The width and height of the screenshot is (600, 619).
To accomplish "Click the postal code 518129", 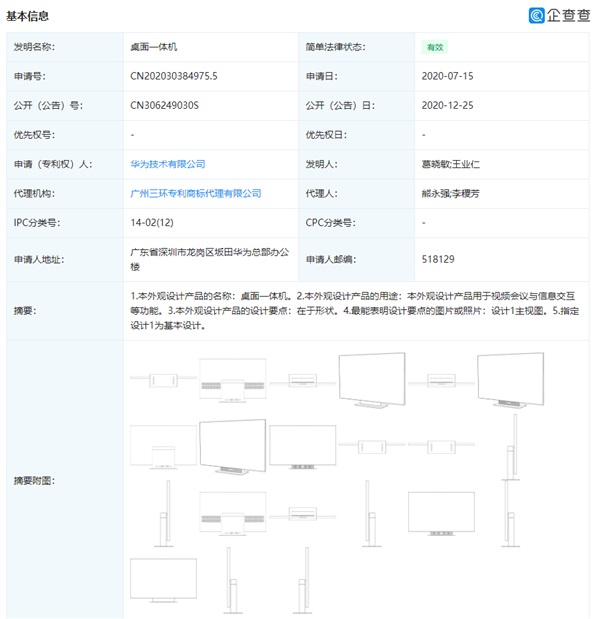I will pos(438,258).
